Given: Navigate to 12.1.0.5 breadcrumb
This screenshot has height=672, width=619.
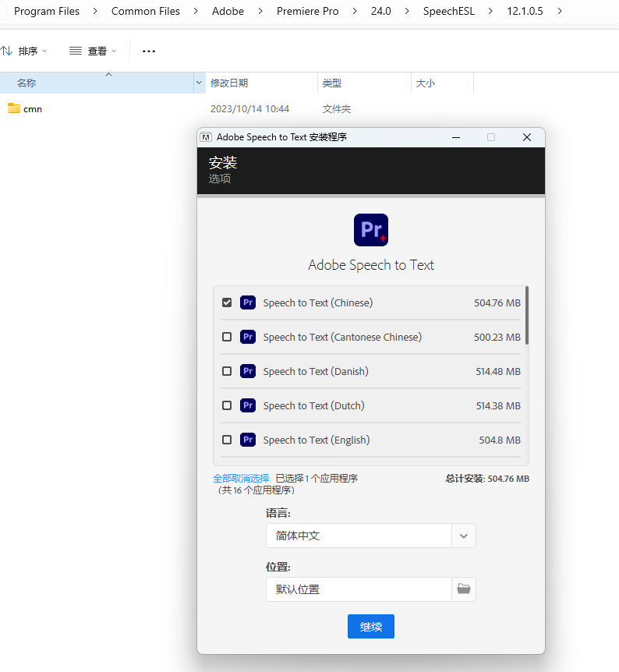Looking at the screenshot, I should click(525, 11).
